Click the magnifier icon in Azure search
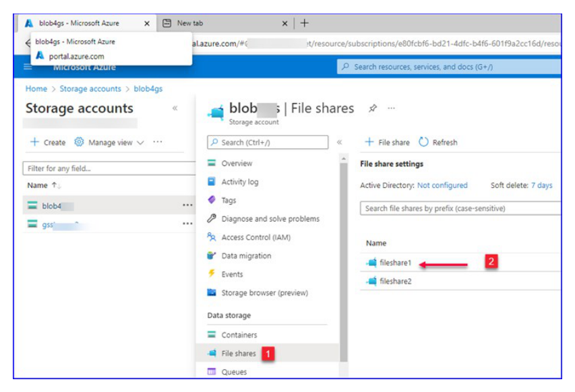The image size is (575, 392). pos(345,67)
